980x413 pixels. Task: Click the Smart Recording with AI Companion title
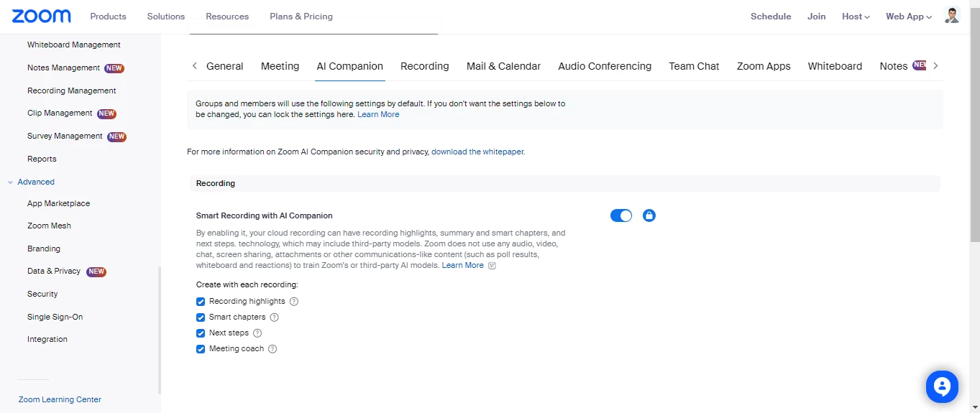pos(265,215)
